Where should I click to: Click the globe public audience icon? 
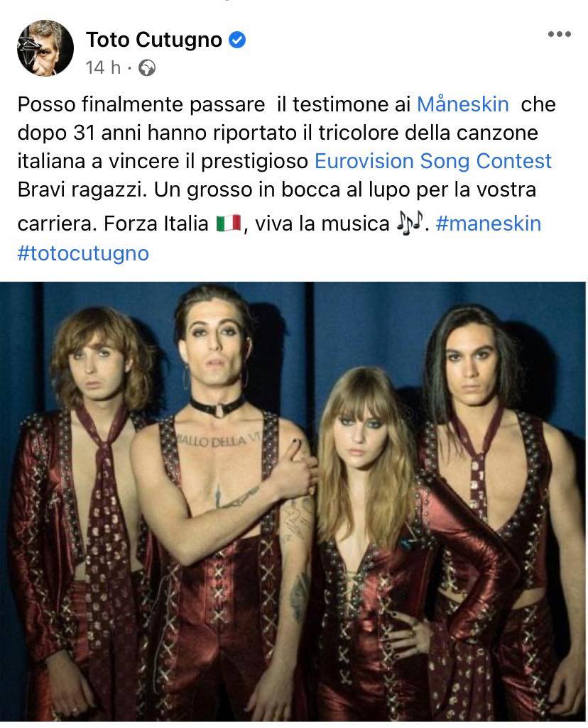147,68
